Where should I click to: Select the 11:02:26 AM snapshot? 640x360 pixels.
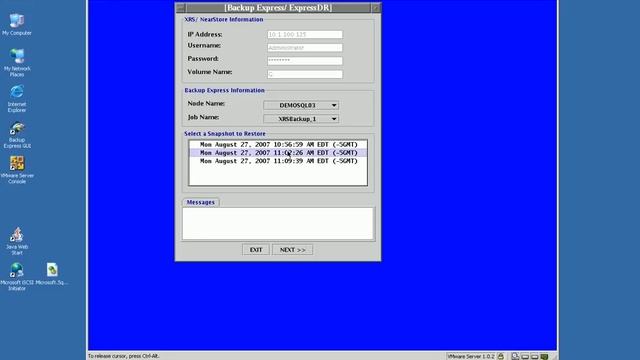[x=278, y=153]
